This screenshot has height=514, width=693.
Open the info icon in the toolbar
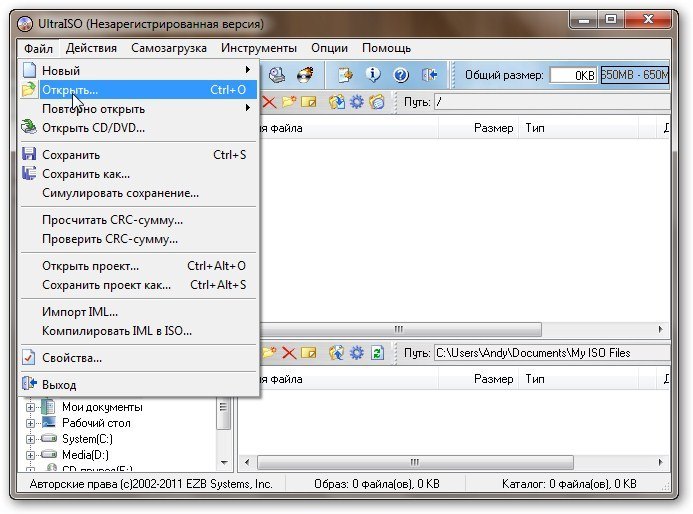(373, 75)
